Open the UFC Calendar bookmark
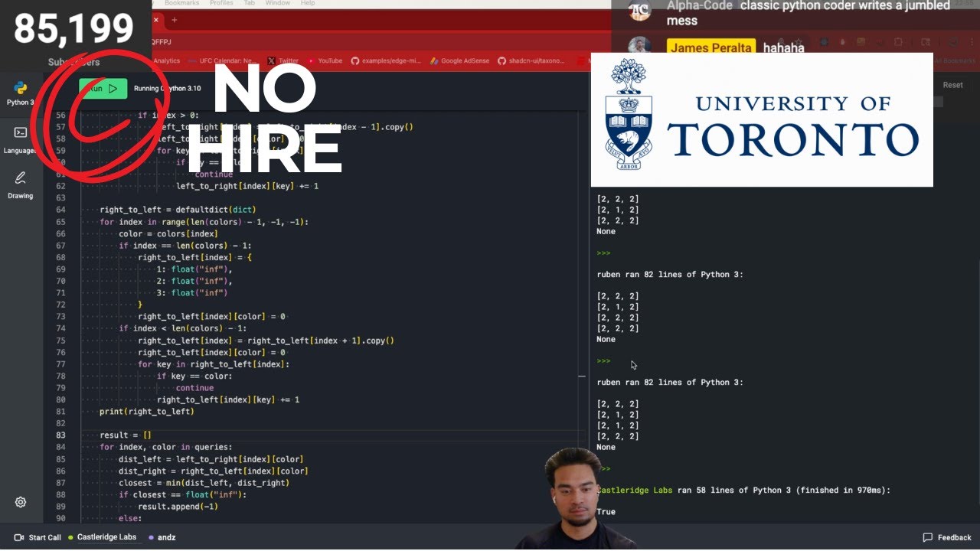Screen dimensions: 980x551 223,60
